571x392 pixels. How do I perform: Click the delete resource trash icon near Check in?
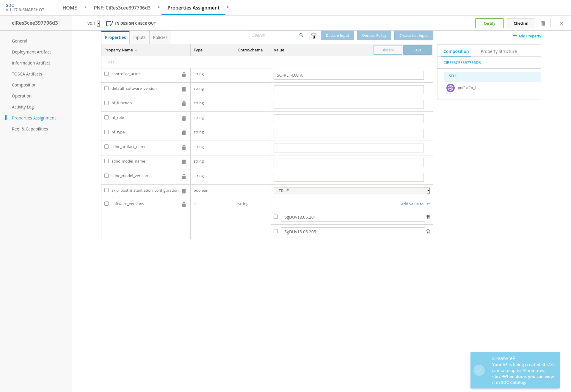tap(543, 23)
